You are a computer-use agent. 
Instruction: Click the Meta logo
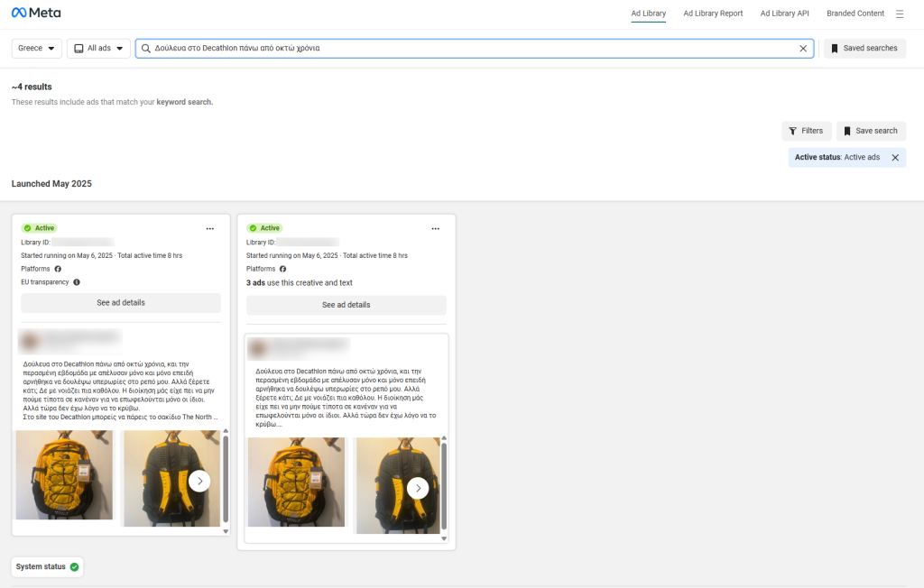(x=36, y=14)
